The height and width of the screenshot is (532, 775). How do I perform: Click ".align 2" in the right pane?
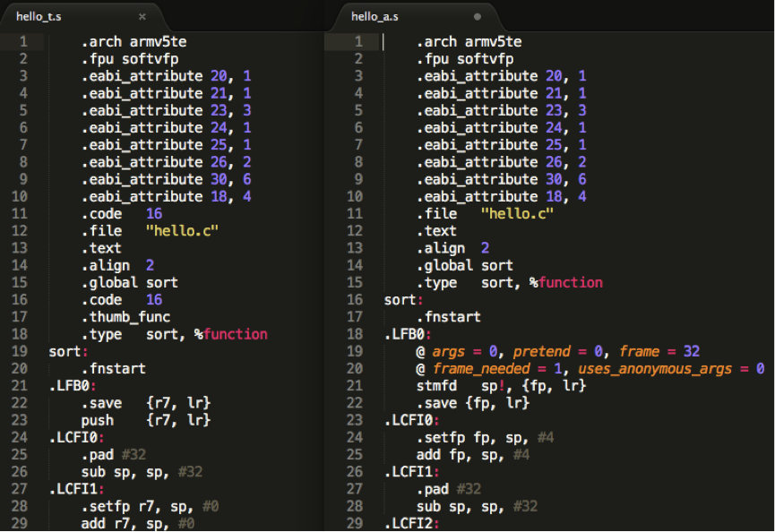click(x=452, y=248)
